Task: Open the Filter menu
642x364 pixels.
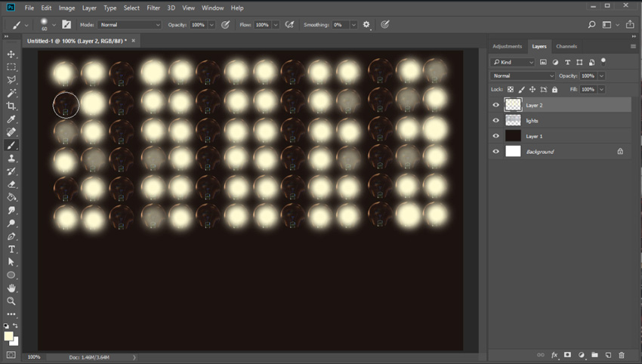Action: pyautogui.click(x=153, y=8)
